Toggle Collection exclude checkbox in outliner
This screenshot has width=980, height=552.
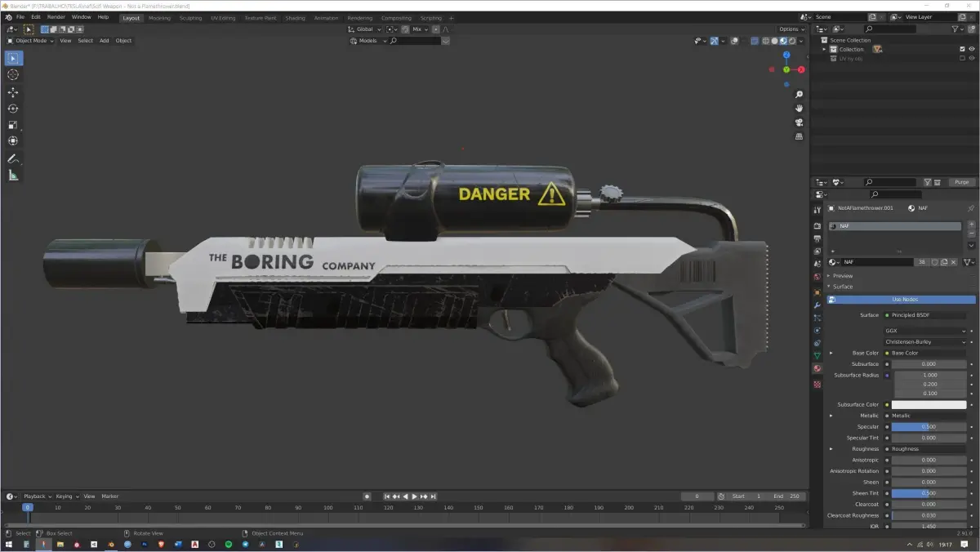(962, 49)
